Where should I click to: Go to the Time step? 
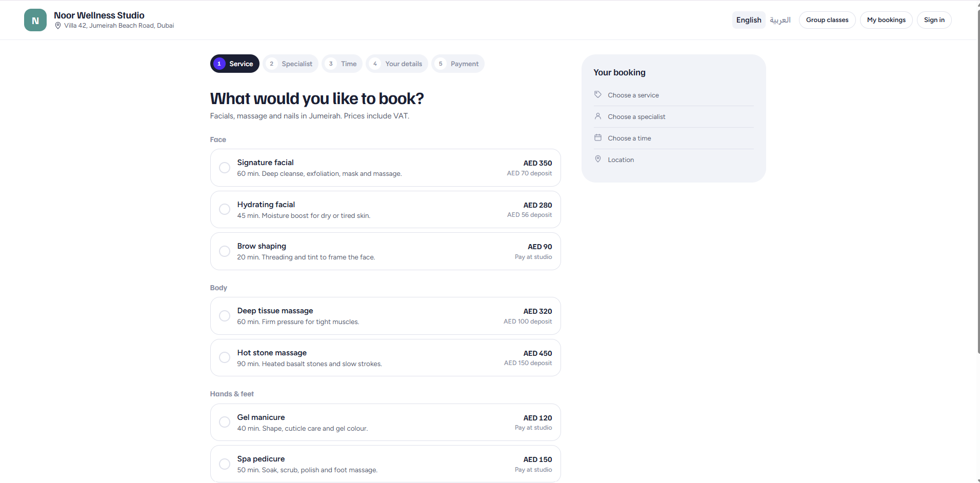(342, 64)
